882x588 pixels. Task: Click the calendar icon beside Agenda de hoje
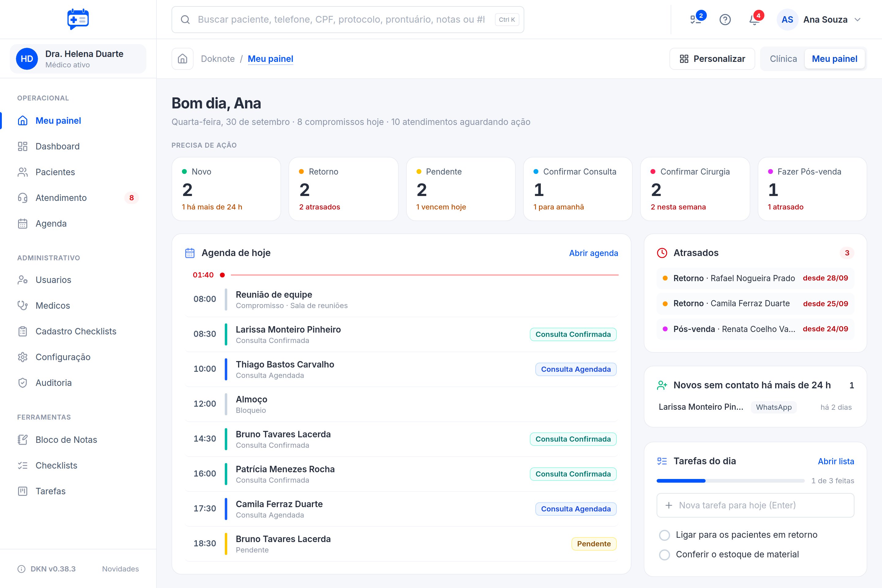(190, 253)
